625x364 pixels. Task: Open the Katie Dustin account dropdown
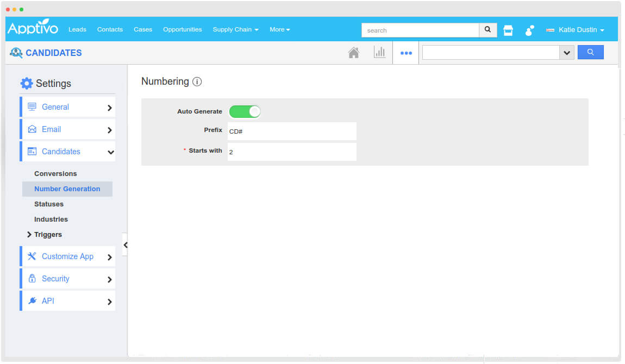pyautogui.click(x=575, y=30)
